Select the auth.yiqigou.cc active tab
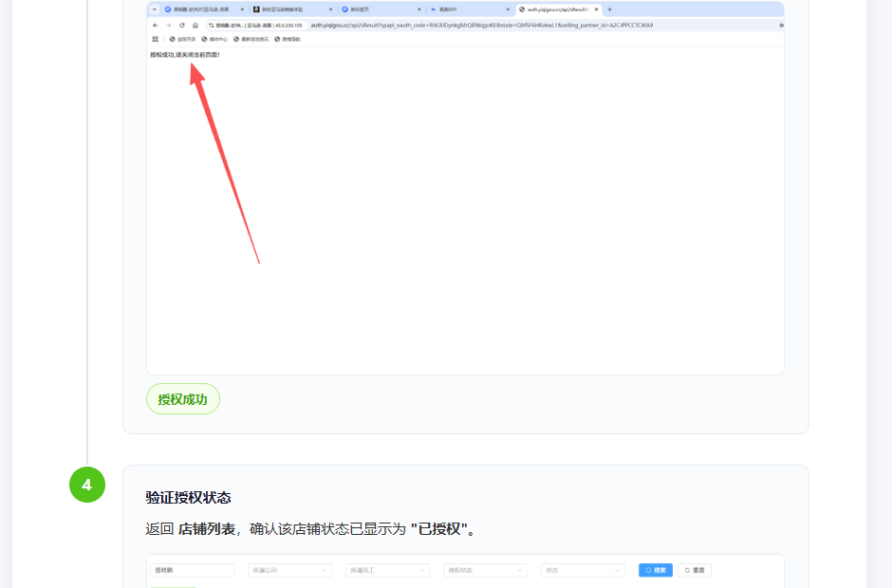The width and height of the screenshot is (892, 588). click(x=558, y=9)
